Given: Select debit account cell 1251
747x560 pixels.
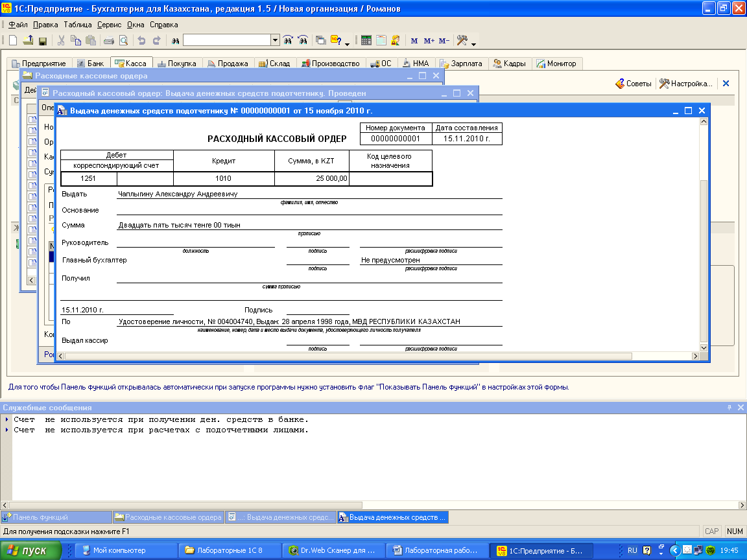Looking at the screenshot, I should pos(88,178).
